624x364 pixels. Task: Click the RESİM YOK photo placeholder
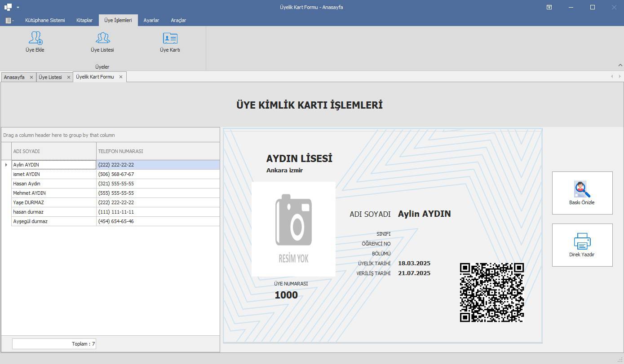click(x=293, y=229)
